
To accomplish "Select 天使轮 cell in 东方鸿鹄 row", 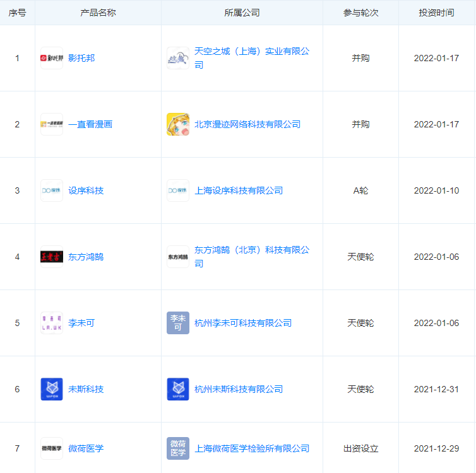I will pyautogui.click(x=360, y=257).
